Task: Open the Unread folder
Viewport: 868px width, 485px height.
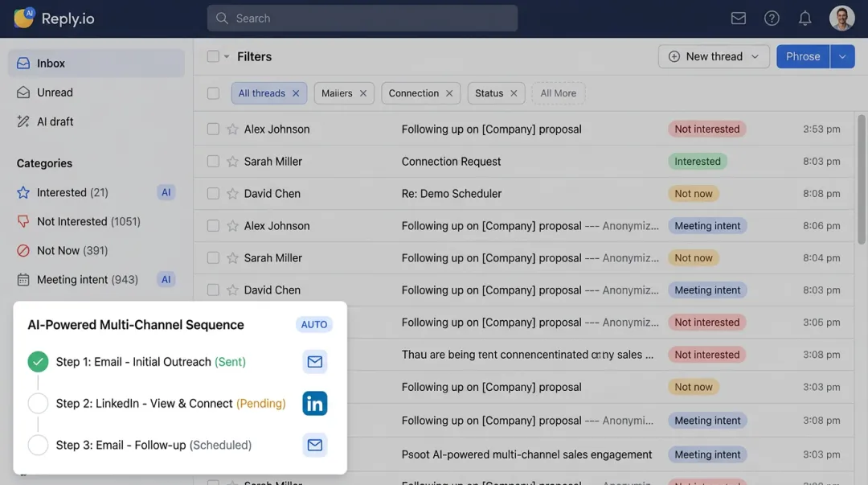Action: [x=55, y=92]
